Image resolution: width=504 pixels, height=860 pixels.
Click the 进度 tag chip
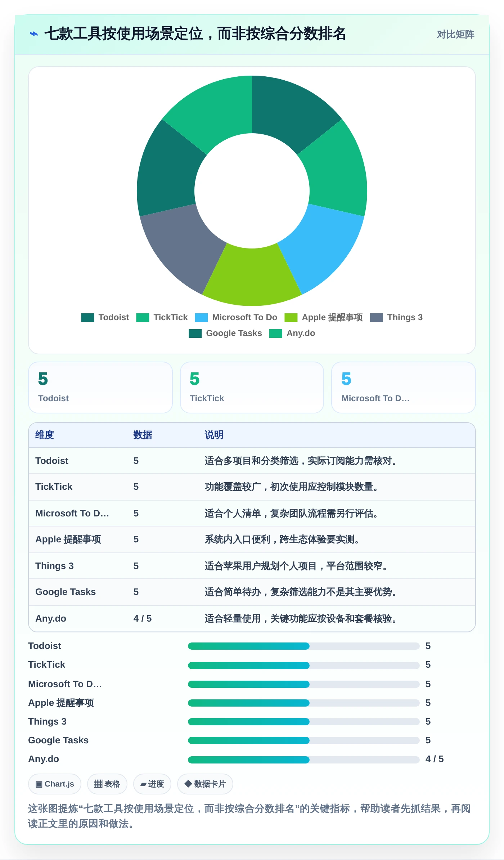point(152,784)
